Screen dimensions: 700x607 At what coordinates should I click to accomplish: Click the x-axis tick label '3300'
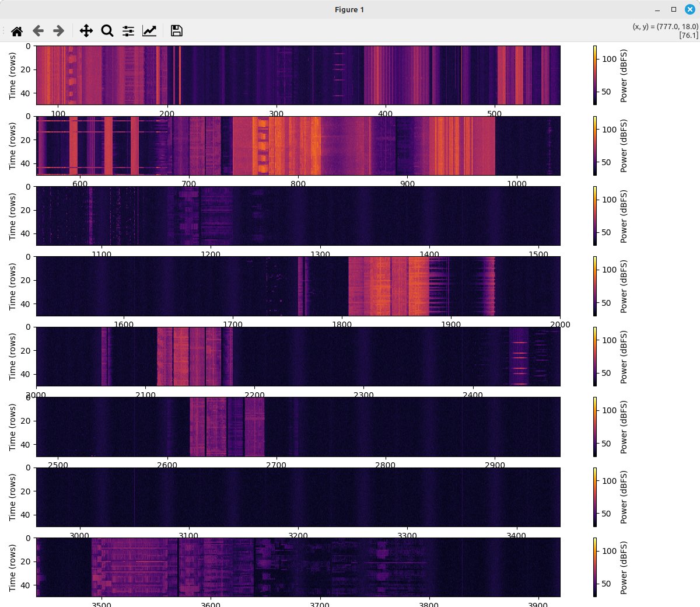(407, 535)
